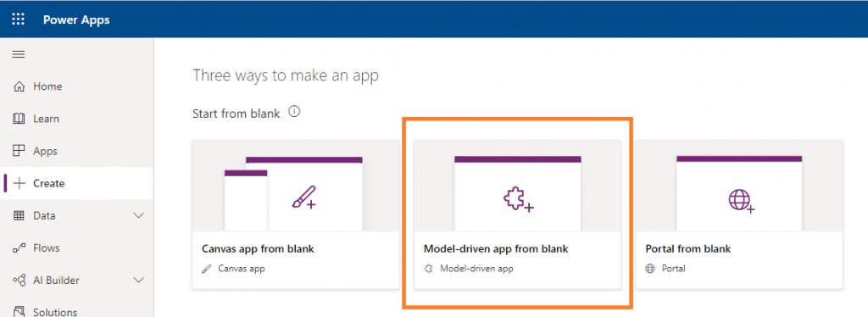Choose Canvas app from blank
Viewport: 868px width, 317px height.
[296, 214]
